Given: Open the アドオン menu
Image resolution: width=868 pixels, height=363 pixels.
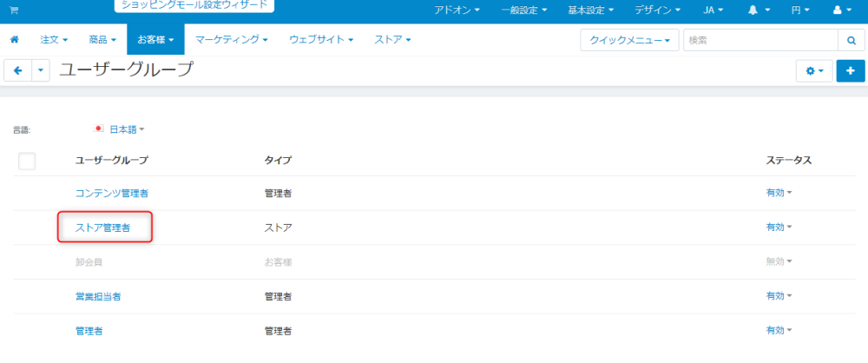Looking at the screenshot, I should [x=457, y=10].
